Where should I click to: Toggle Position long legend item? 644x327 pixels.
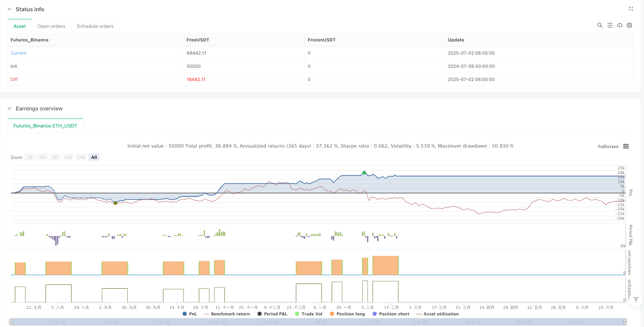[347, 314]
